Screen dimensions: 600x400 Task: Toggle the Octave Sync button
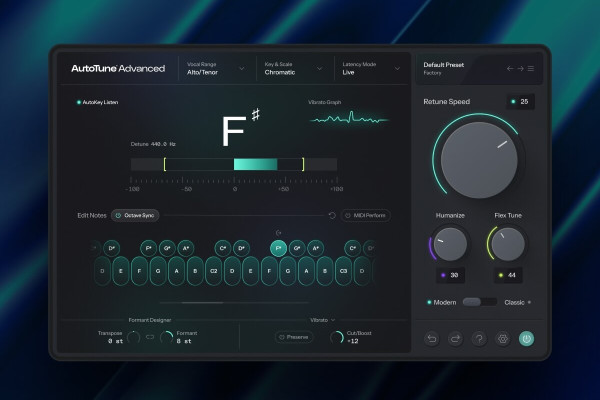coord(135,216)
